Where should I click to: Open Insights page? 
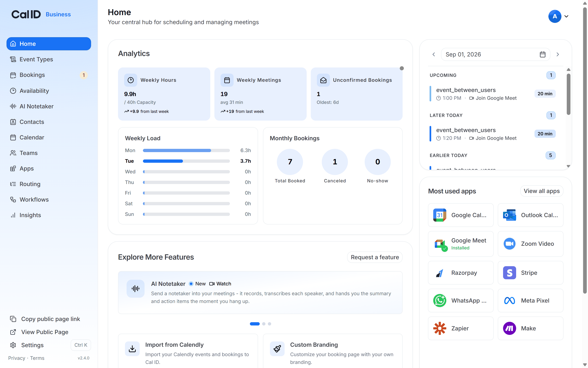coord(49,215)
